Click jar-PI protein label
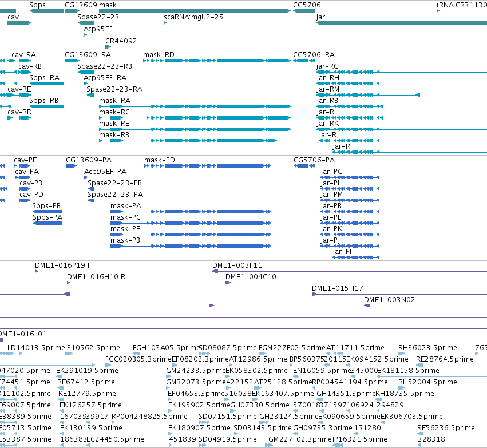487x448 pixels. click(x=342, y=252)
